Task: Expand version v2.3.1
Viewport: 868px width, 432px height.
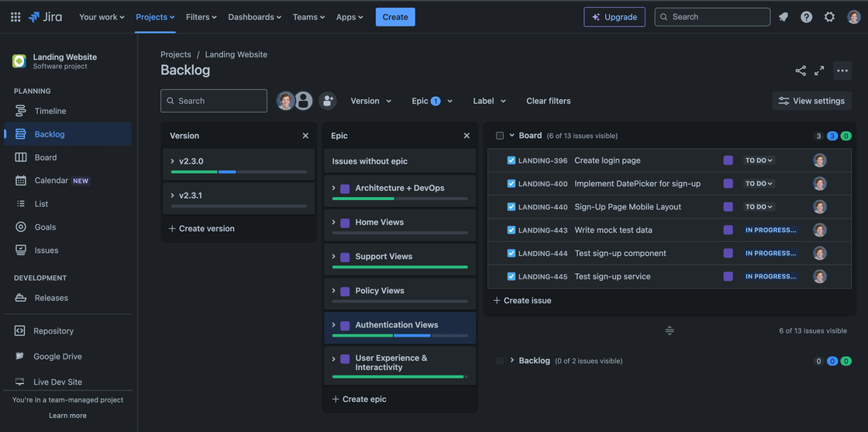Action: click(173, 195)
